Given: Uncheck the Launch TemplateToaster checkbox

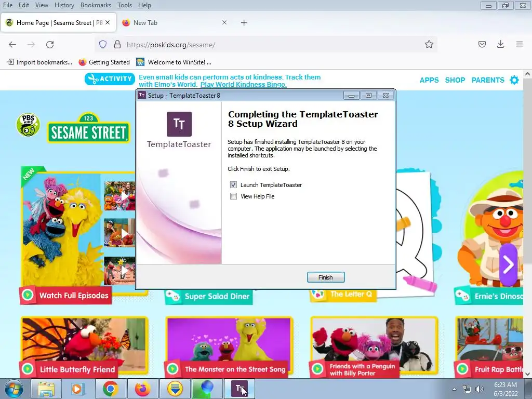Looking at the screenshot, I should tap(233, 185).
